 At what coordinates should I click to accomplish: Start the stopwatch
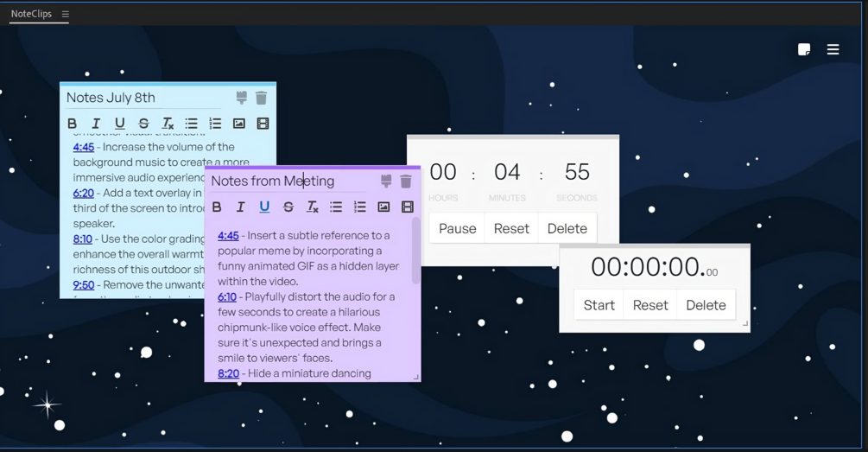(599, 305)
